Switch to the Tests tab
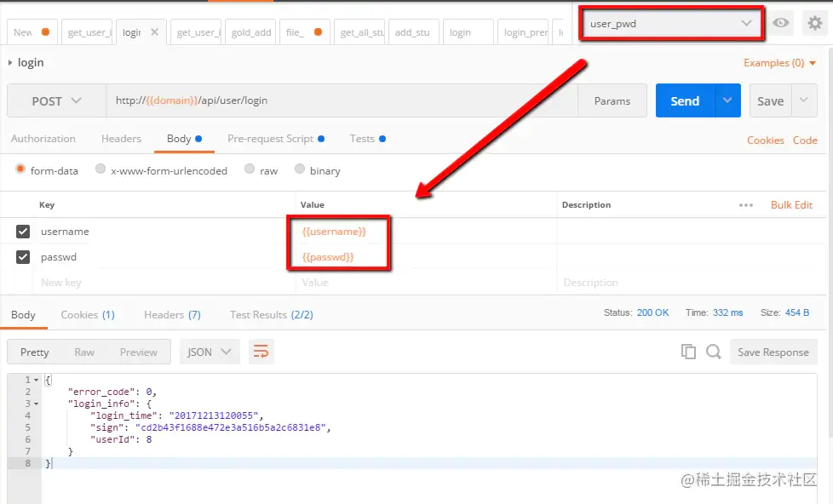This screenshot has height=504, width=833. (368, 139)
